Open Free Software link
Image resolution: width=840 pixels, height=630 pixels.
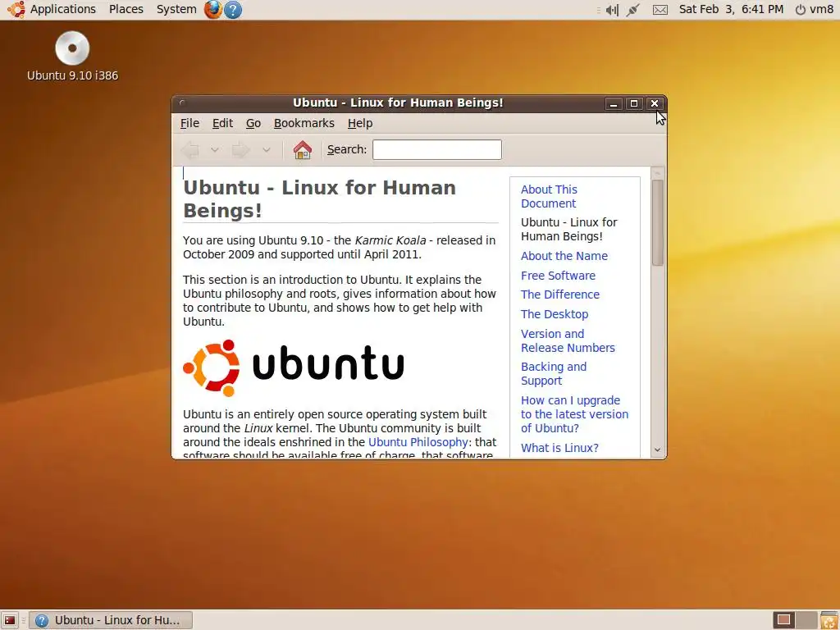[x=558, y=276]
